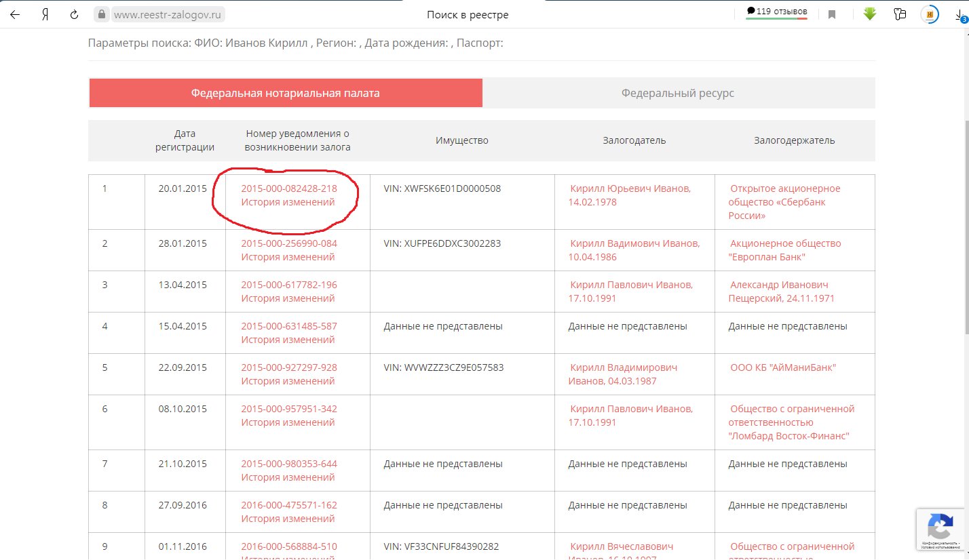
Task: Reload the page with the refresh icon
Action: 75,14
